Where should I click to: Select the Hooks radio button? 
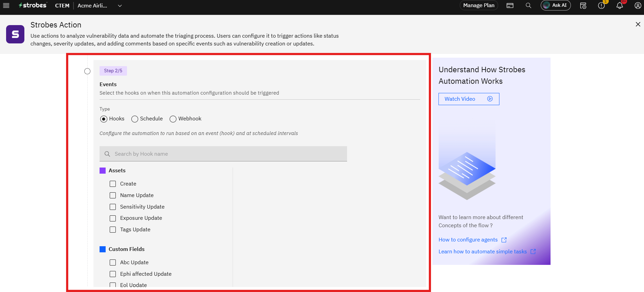click(104, 119)
